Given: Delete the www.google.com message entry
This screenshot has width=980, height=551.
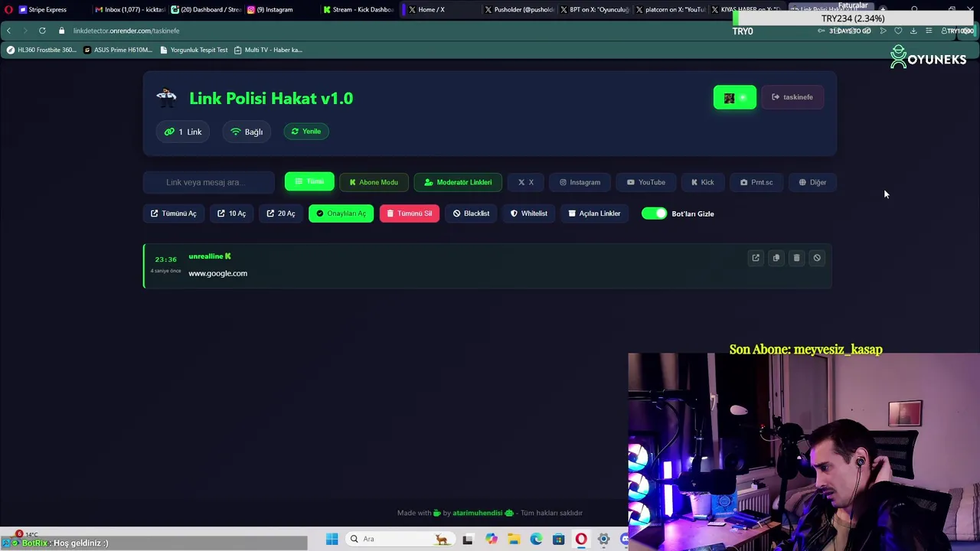Looking at the screenshot, I should [x=796, y=258].
